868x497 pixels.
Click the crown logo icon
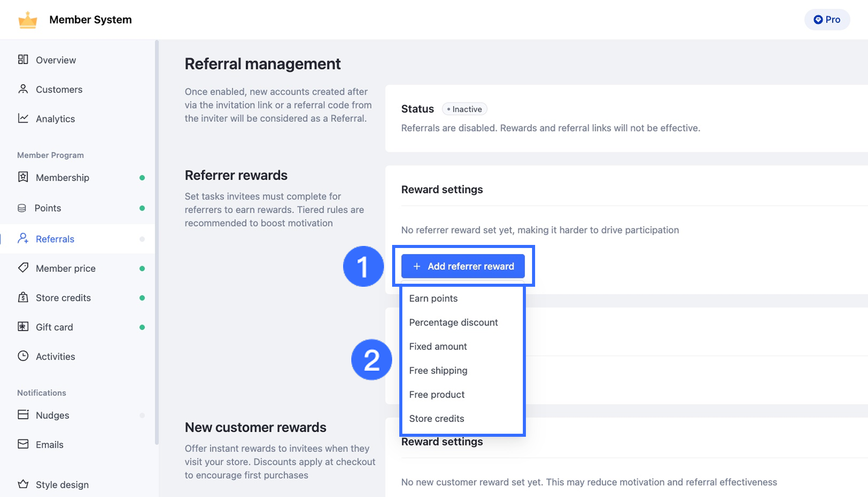(28, 20)
